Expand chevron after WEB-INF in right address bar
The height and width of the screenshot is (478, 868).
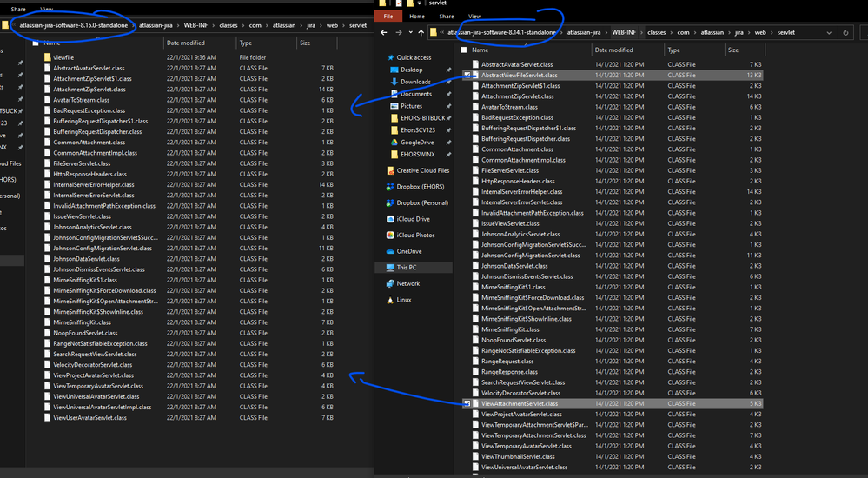[643, 33]
